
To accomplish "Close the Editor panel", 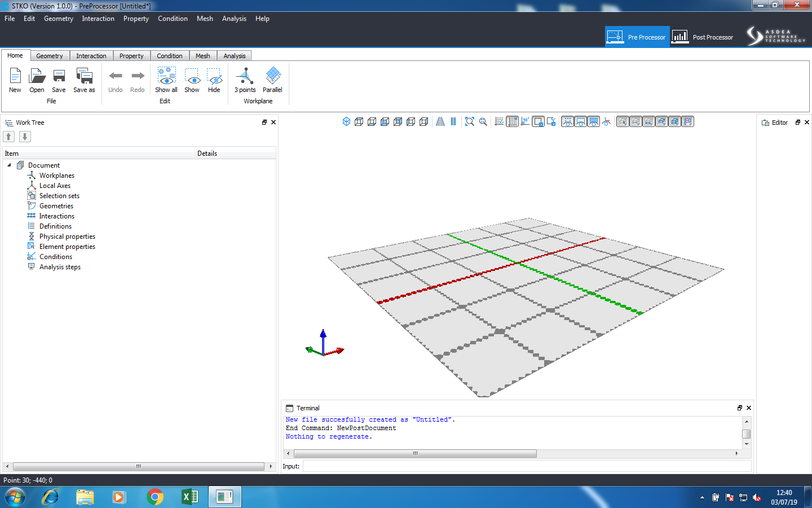I will pos(807,122).
